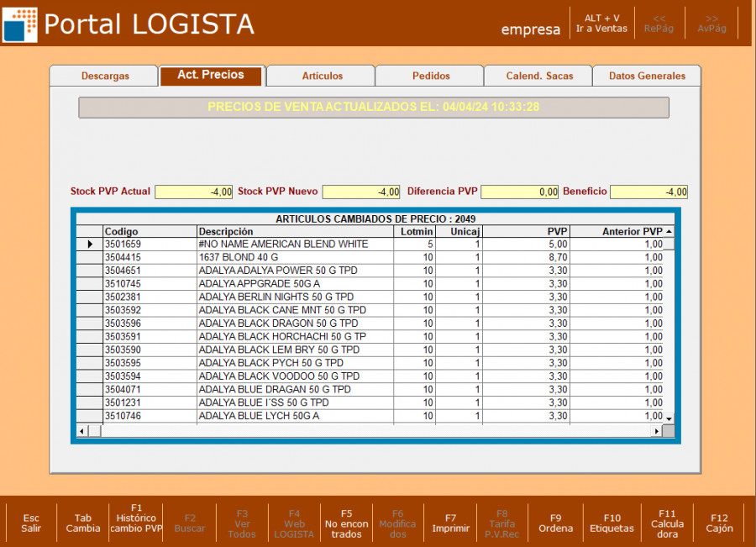Click the Portal LOGISTA logo icon
The height and width of the screenshot is (547, 756).
point(20,24)
